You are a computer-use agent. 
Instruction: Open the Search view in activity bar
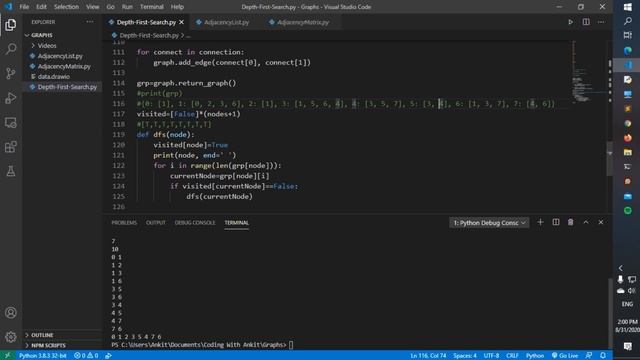pyautogui.click(x=11, y=49)
